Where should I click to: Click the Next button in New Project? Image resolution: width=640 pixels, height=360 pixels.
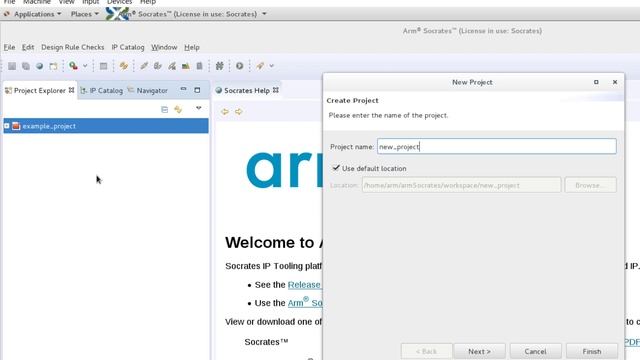[x=479, y=351]
